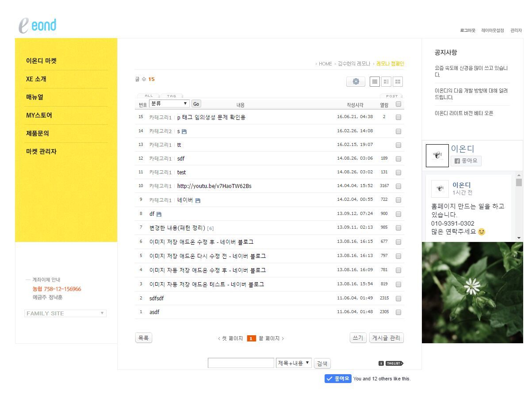This screenshot has height=414, width=532.
Task: Open 제품문의 menu item
Action: click(x=37, y=134)
